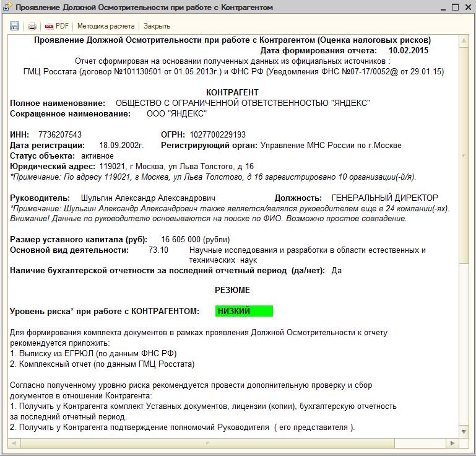476x456 pixels.
Task: Click the ГМЦ Росстата source line
Action: coord(233,72)
